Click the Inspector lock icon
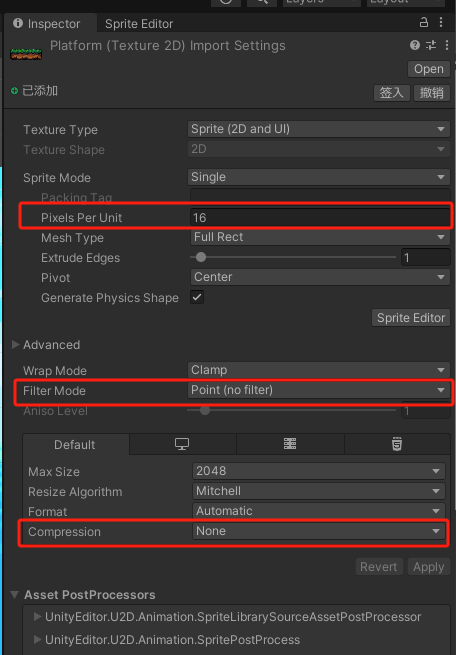456x655 pixels. click(x=423, y=22)
